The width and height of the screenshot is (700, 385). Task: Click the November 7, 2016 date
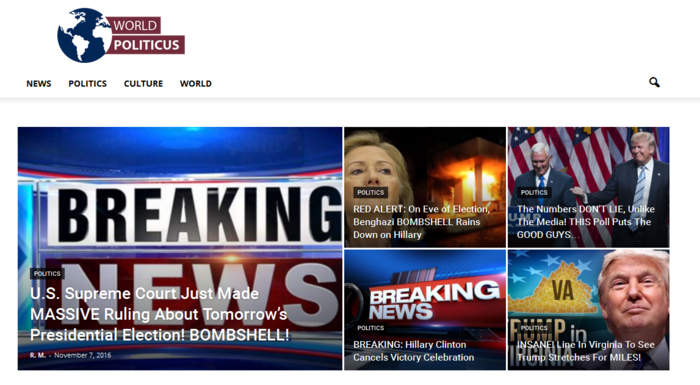[83, 356]
